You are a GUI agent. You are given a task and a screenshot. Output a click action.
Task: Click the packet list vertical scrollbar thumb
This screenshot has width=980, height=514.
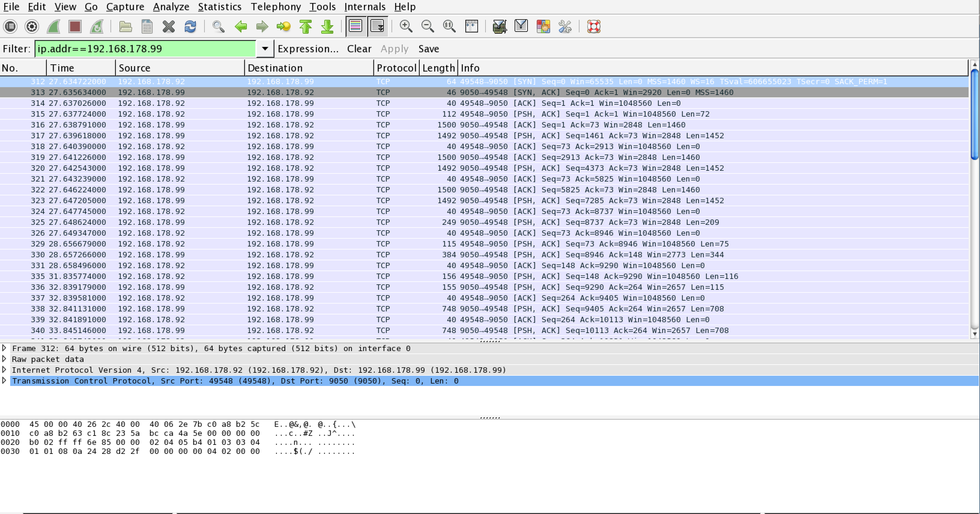point(974,114)
